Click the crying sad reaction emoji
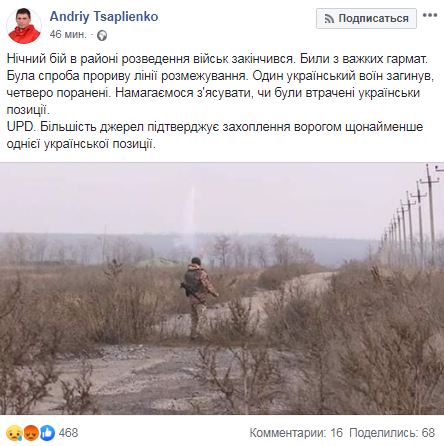 click(x=14, y=432)
